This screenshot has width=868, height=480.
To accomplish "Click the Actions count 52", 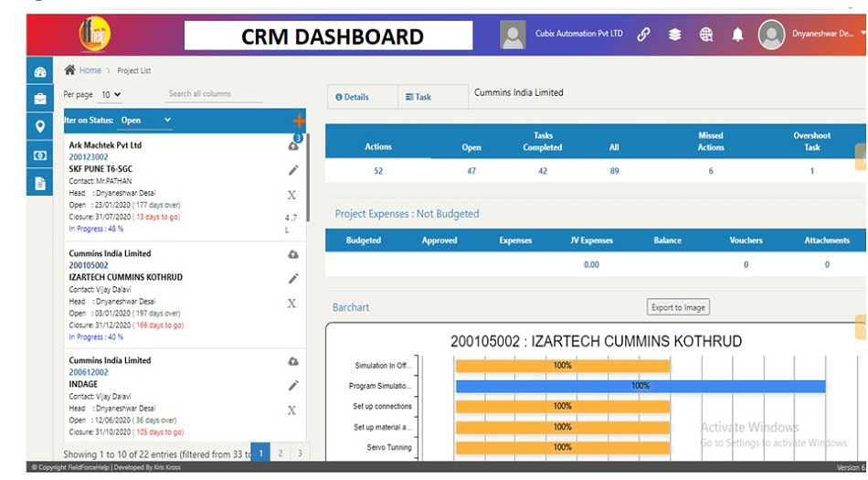I will (x=378, y=171).
